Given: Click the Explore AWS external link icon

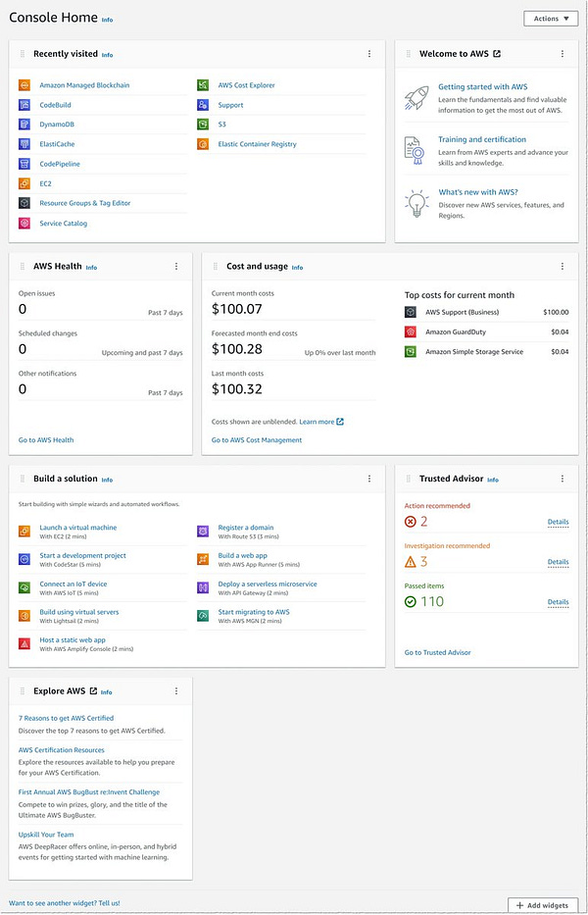Looking at the screenshot, I should coord(93,691).
